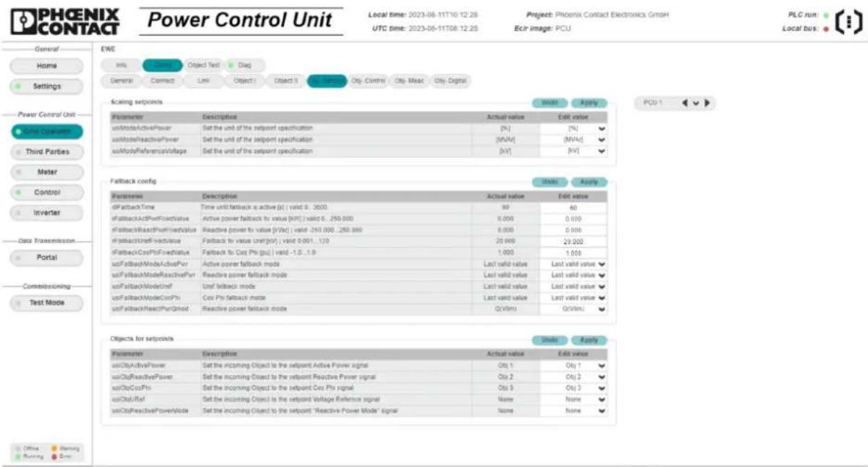Go to next PCU with right arrow
The height and width of the screenshot is (467, 868).
707,102
